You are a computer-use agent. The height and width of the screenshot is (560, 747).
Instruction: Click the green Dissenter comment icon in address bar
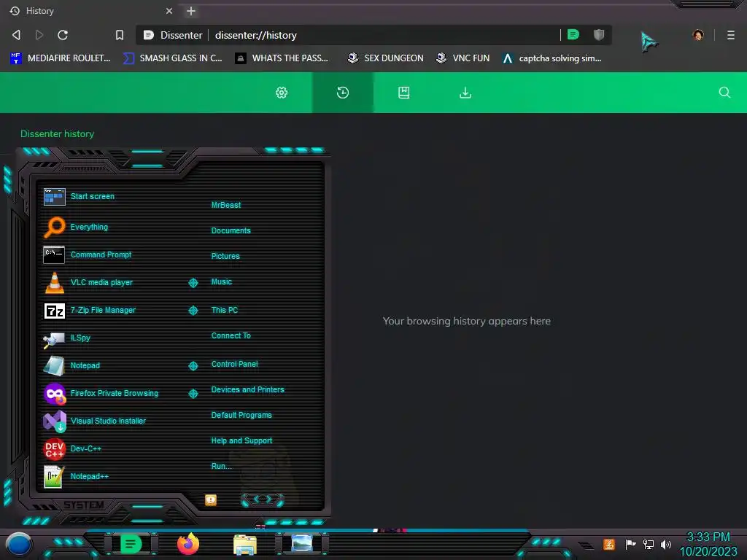(x=573, y=34)
